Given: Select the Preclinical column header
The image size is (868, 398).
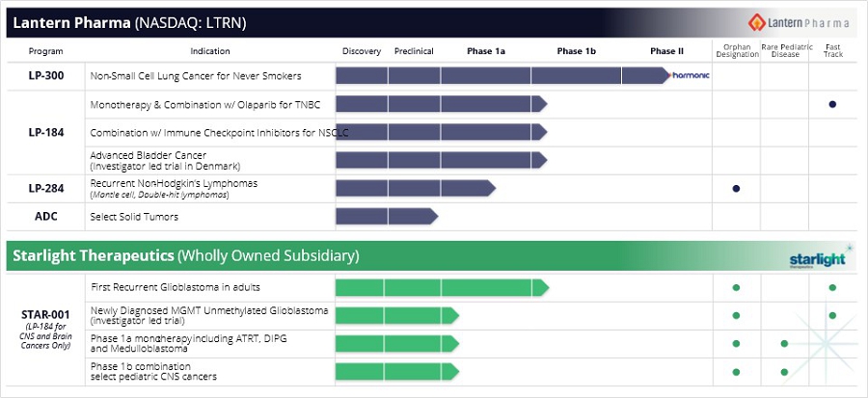Looking at the screenshot, I should pos(414,51).
